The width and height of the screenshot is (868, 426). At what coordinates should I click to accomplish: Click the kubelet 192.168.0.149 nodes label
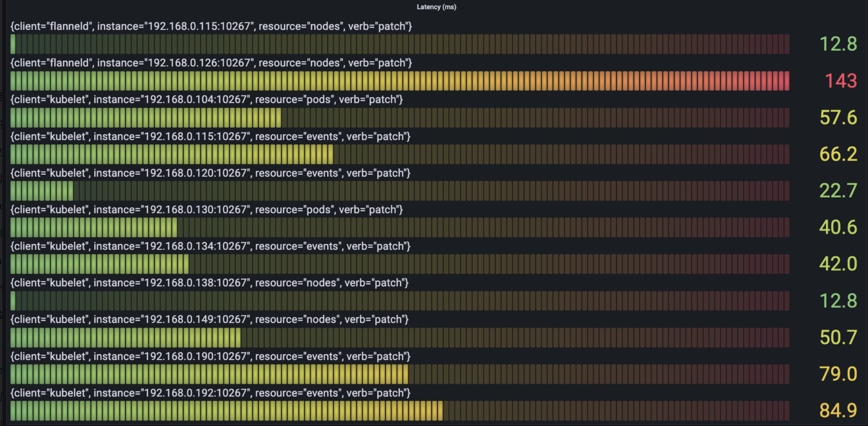pyautogui.click(x=209, y=319)
